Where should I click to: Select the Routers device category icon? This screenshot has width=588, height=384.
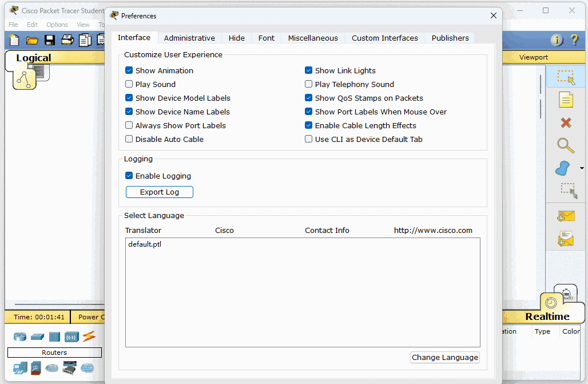(x=21, y=337)
